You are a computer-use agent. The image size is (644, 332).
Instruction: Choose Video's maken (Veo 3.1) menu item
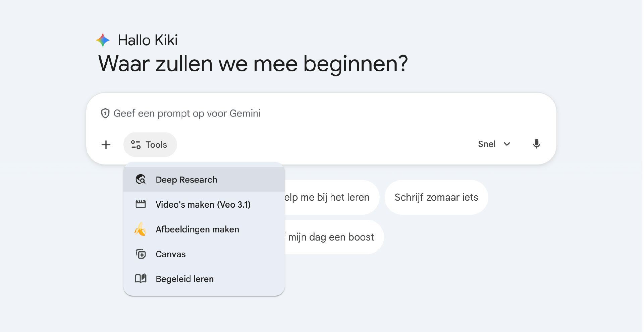[x=203, y=205]
